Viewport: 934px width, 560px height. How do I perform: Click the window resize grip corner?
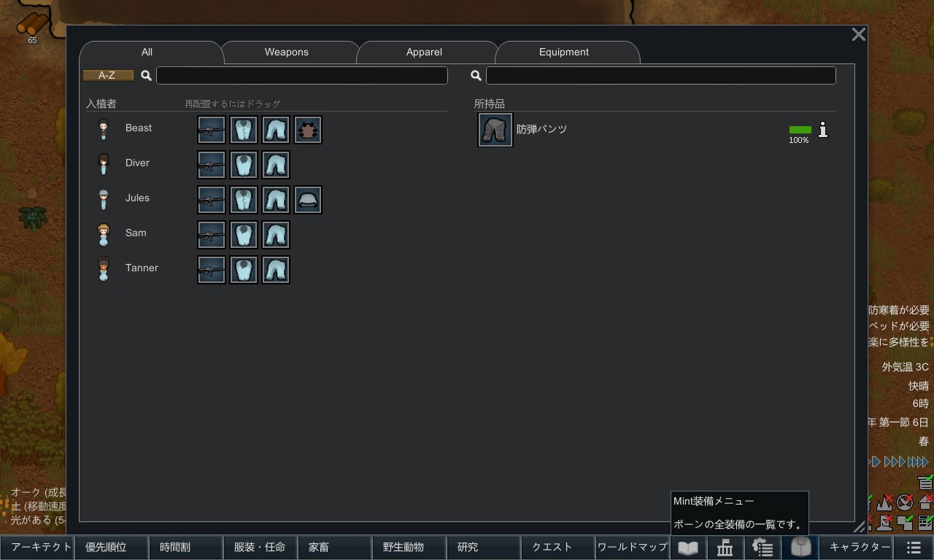pyautogui.click(x=860, y=526)
